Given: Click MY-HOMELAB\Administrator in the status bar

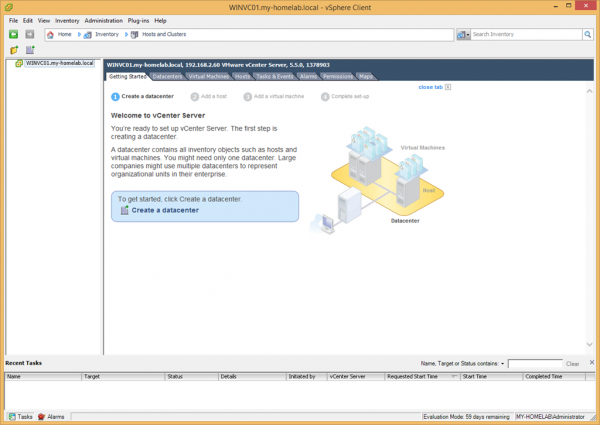Looking at the screenshot, I should click(x=550, y=417).
